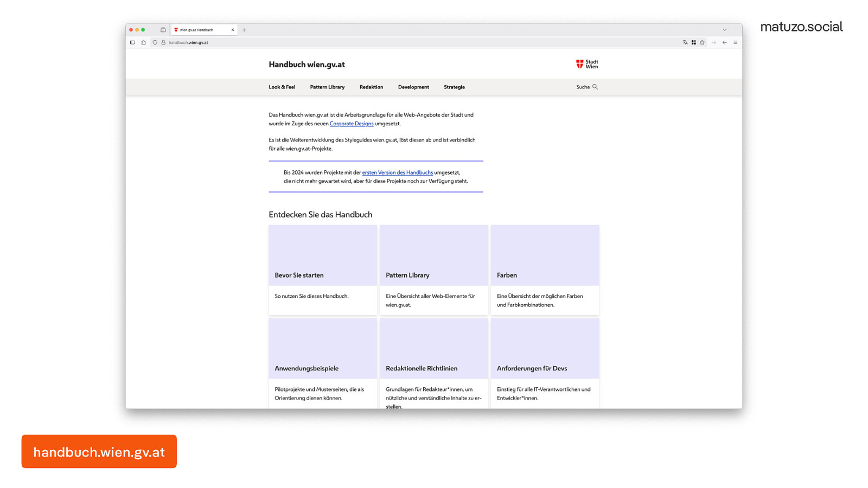The width and height of the screenshot is (868, 488).
Task: Expand the list all tabs chevron
Action: (x=724, y=30)
